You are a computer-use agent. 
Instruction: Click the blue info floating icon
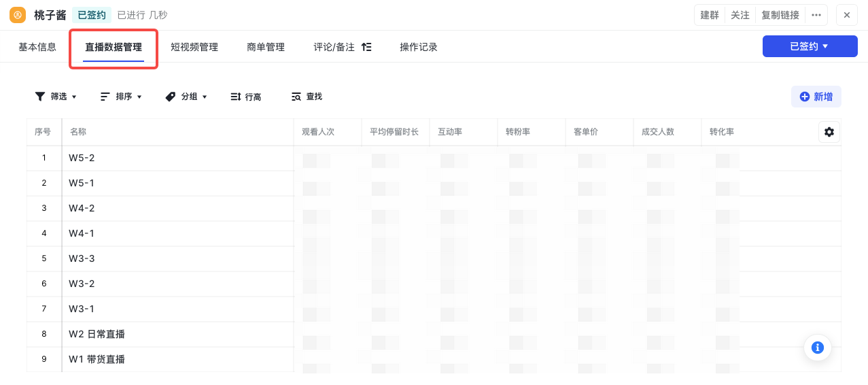[x=818, y=348]
